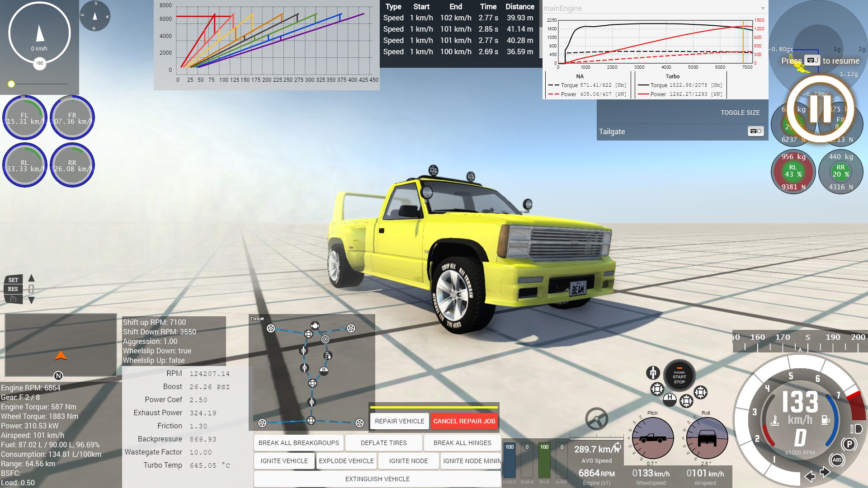
Task: Click the TOGGLE SIZE button
Action: coord(740,113)
